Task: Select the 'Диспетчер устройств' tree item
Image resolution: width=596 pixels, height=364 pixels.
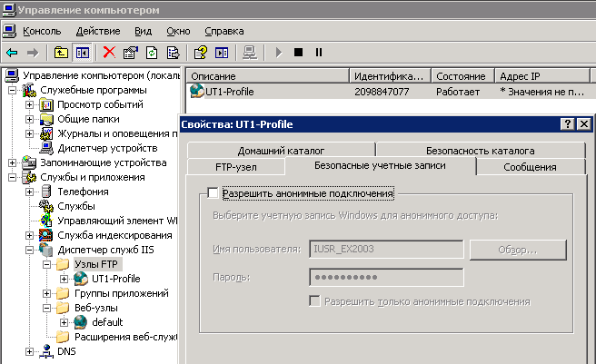Action: [107, 148]
